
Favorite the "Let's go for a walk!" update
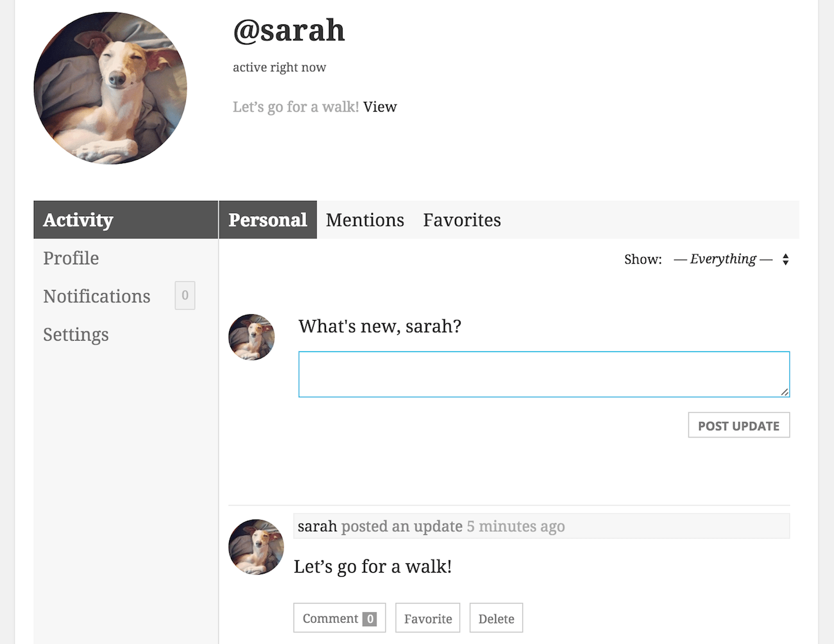click(428, 618)
